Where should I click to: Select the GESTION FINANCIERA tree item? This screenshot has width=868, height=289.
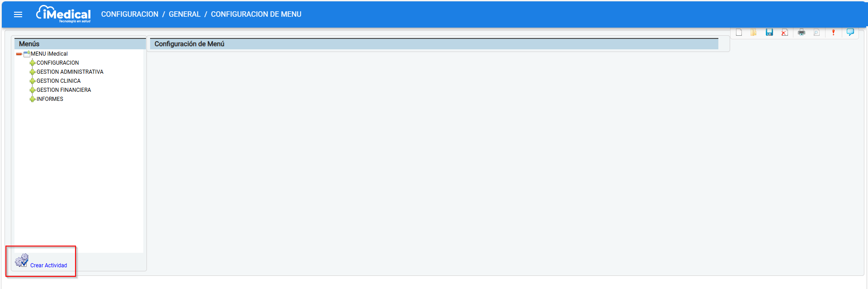64,90
